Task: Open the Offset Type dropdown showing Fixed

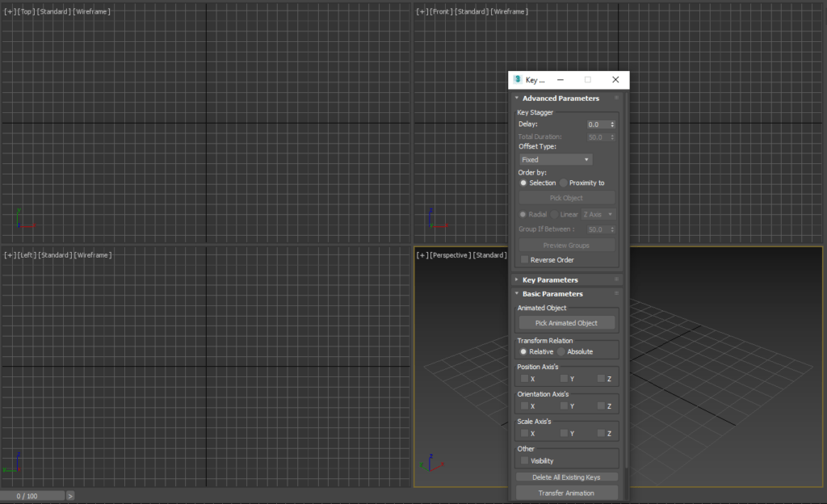Action: point(555,160)
